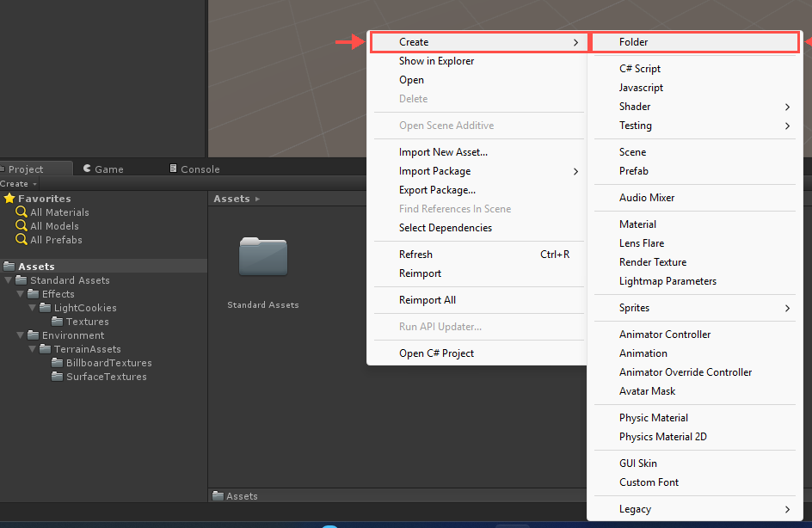Click the Assets breadcrumb arrow
This screenshot has width=812, height=528.
click(x=257, y=199)
